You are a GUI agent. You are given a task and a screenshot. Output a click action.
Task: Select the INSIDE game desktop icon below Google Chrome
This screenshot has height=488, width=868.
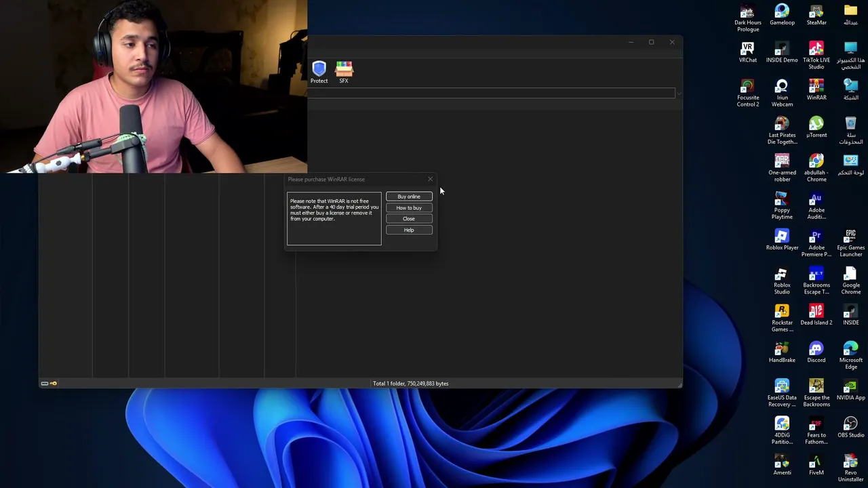pyautogui.click(x=850, y=314)
